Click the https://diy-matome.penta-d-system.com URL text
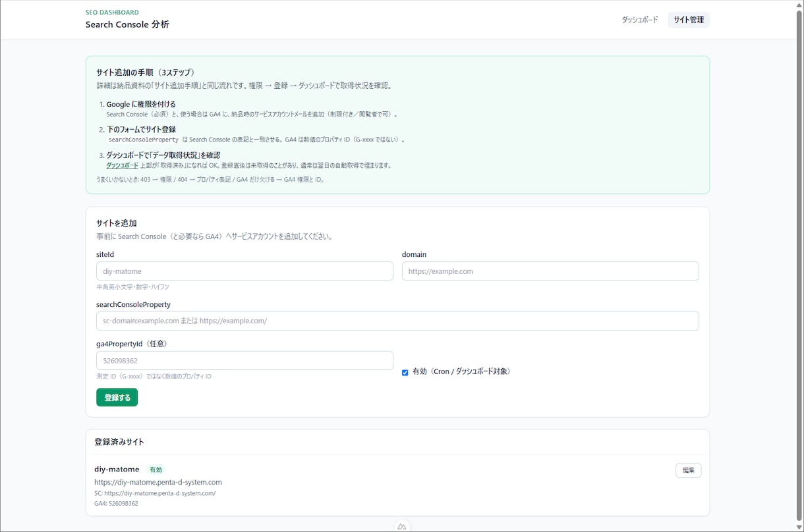 (x=158, y=482)
